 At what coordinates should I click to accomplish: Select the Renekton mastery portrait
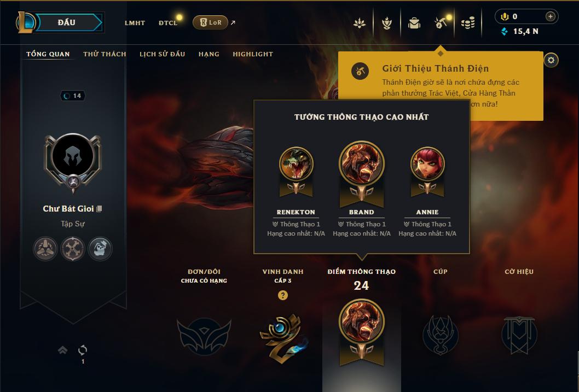coord(296,164)
